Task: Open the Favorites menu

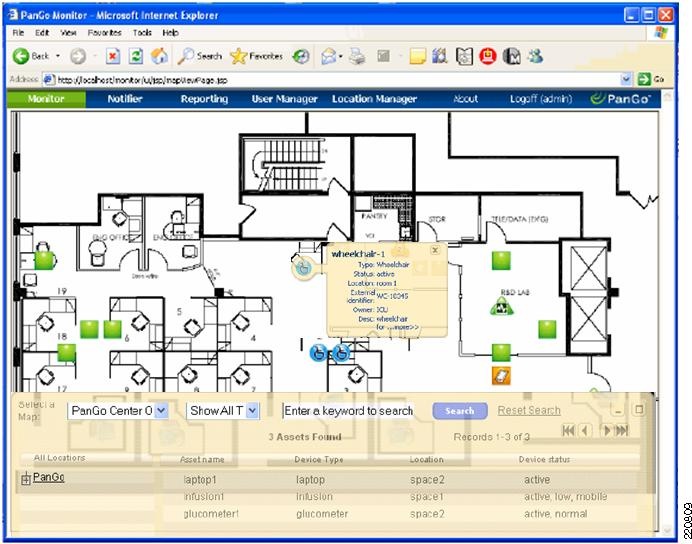Action: tap(105, 33)
